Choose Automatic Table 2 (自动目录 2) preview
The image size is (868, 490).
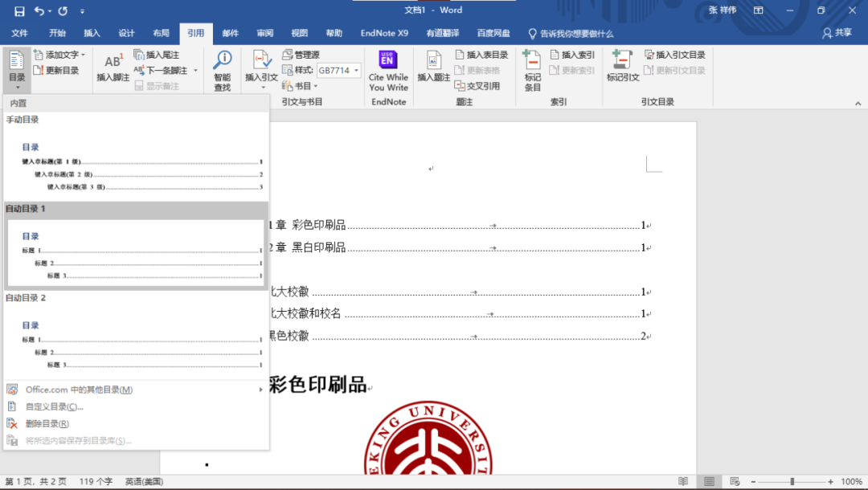pos(134,343)
